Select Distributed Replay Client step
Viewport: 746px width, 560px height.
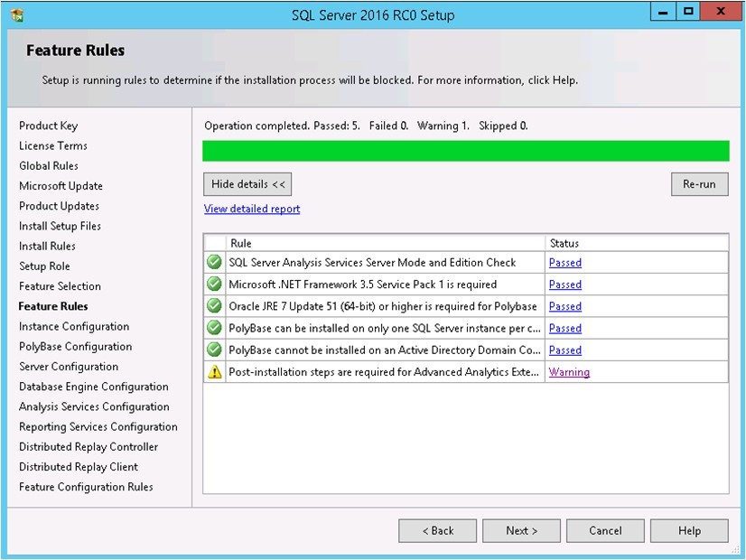79,467
